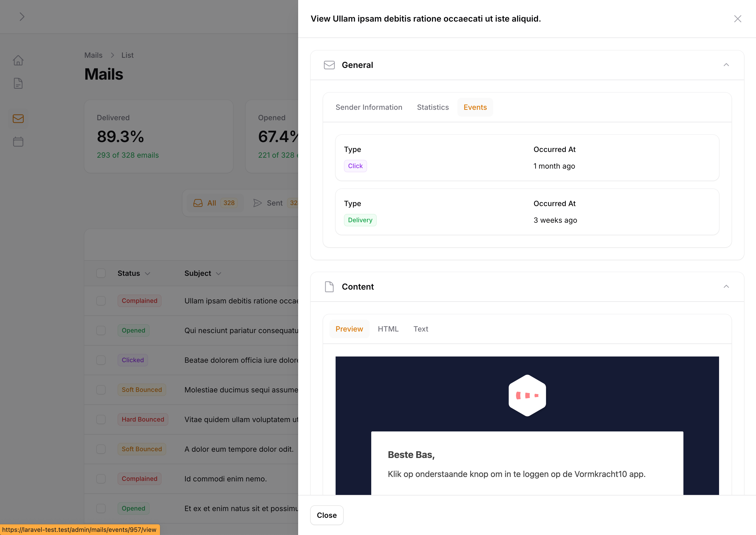Screen dimensions: 756x535
Task: Open the calendar icon in sidebar
Action: click(x=18, y=142)
